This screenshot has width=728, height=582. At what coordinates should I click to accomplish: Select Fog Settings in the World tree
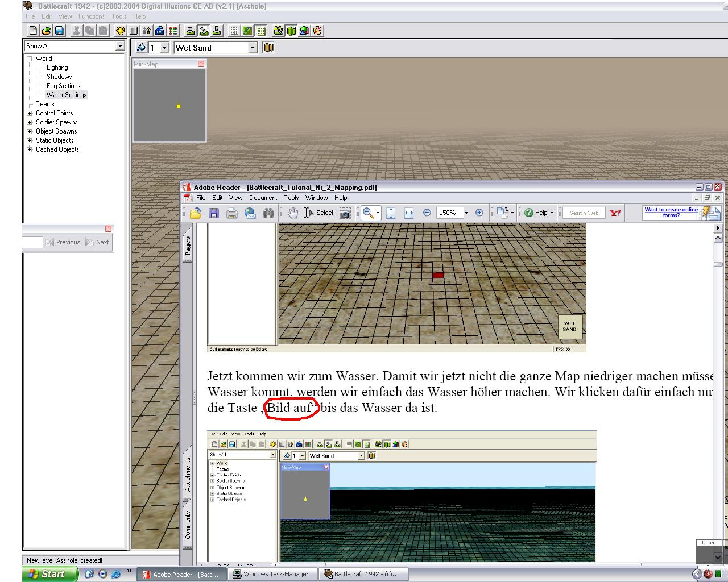[x=63, y=86]
